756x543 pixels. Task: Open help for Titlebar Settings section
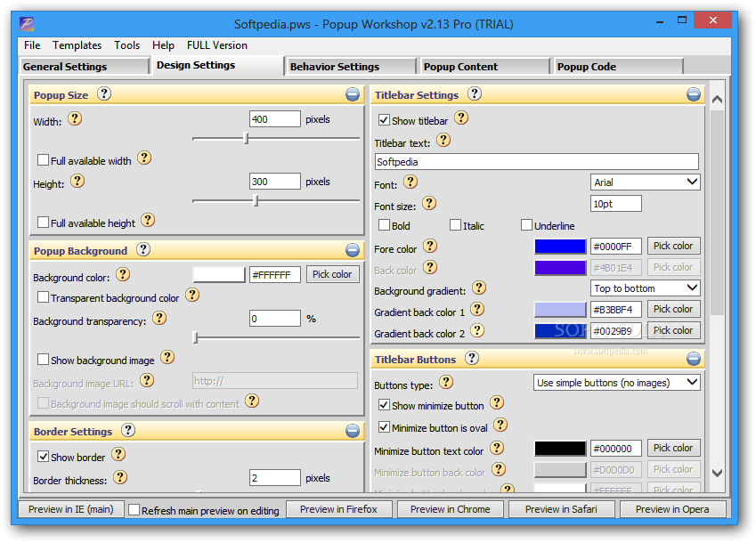click(475, 93)
